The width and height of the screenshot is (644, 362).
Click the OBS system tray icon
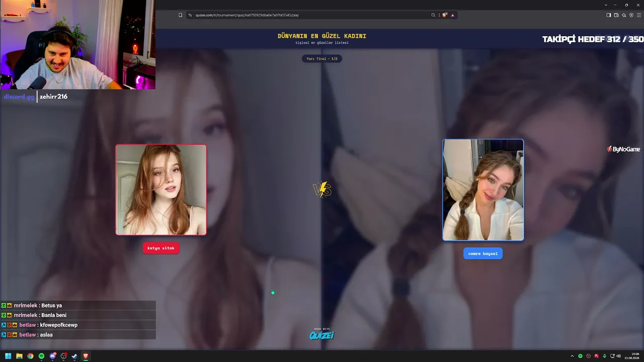(x=588, y=356)
